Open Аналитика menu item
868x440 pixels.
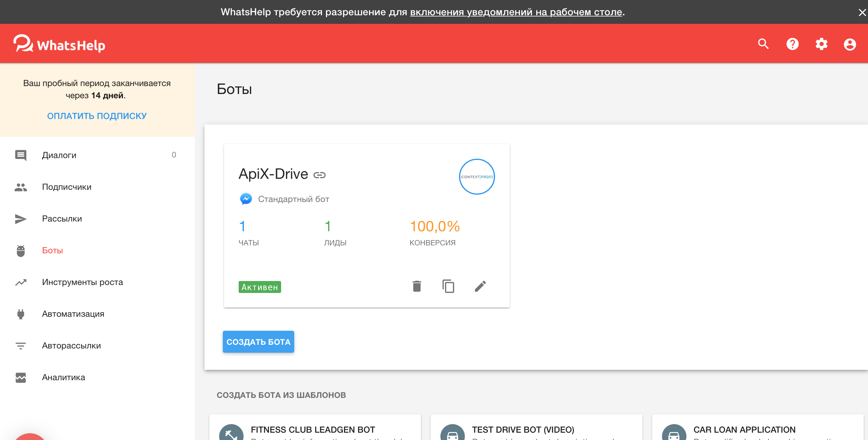pos(97,377)
